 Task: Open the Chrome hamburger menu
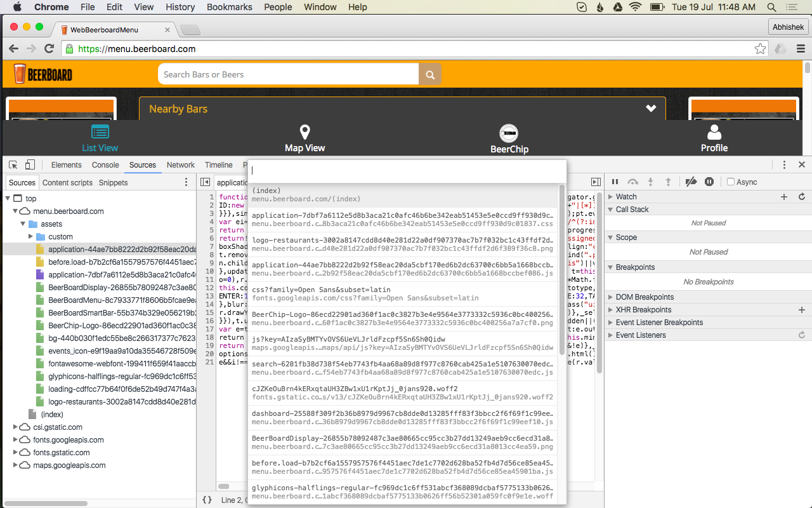coord(801,49)
